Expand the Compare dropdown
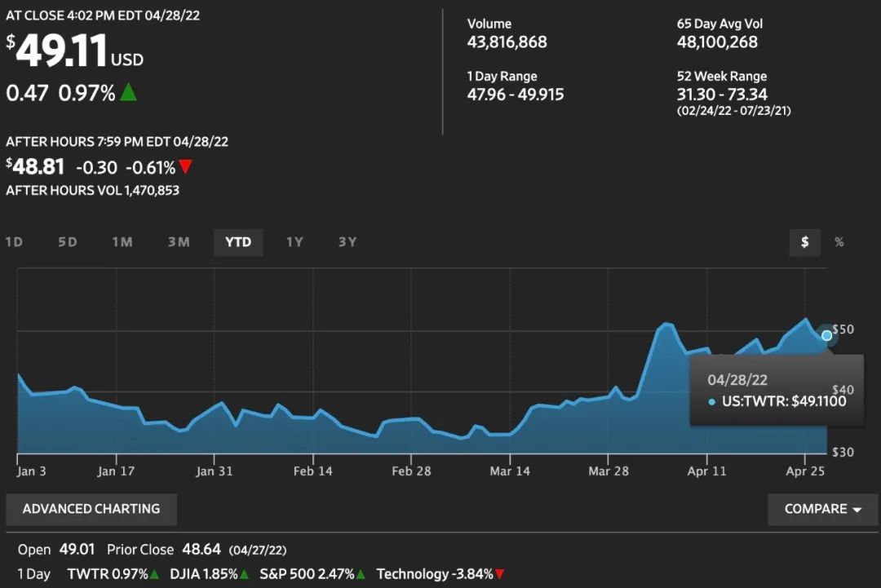This screenshot has height=588, width=881. (x=822, y=509)
